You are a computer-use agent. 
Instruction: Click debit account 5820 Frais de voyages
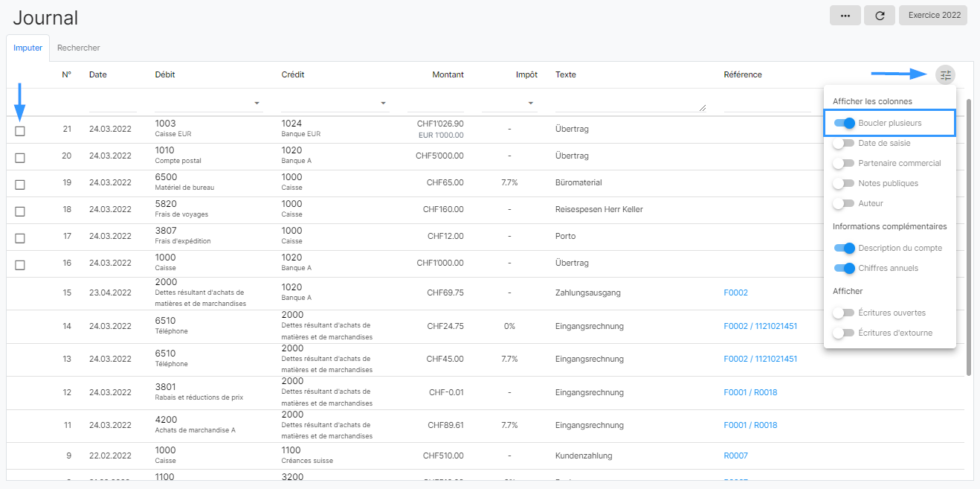pyautogui.click(x=181, y=208)
